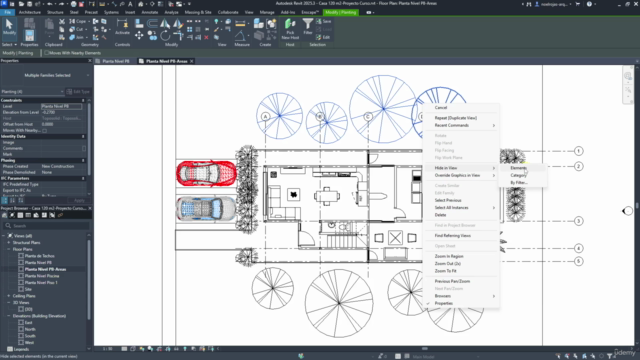640x360 pixels.
Task: Close the Planta Nivel PB-Areas tab
Action: [x=191, y=61]
